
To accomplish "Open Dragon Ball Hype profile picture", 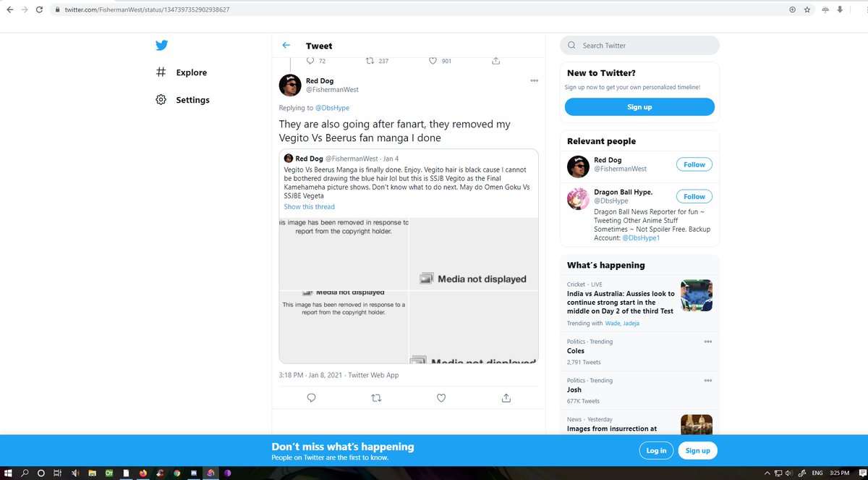I will [577, 199].
